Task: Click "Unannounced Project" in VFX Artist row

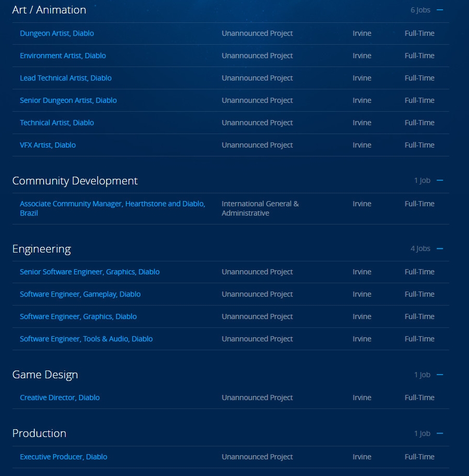Action: click(257, 145)
